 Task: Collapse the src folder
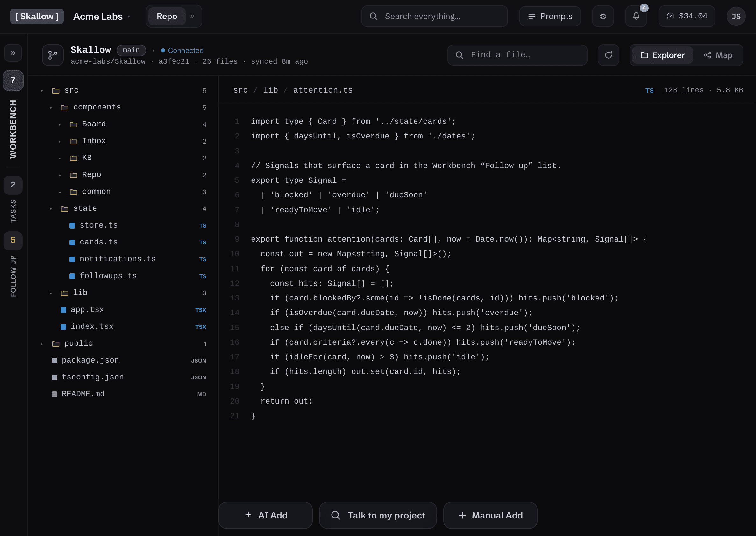[x=42, y=91]
